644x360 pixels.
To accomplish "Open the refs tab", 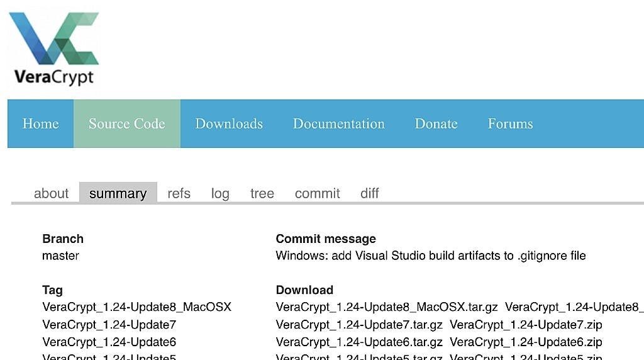I will (x=179, y=193).
